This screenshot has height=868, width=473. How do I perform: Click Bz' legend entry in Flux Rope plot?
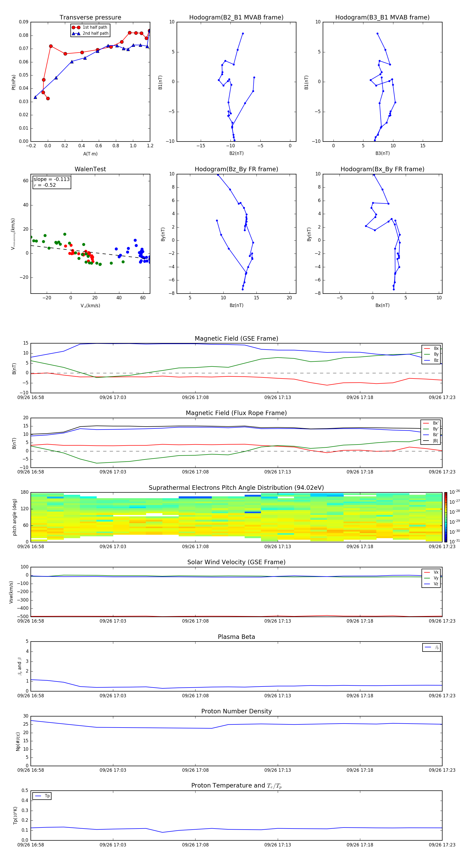tap(431, 435)
